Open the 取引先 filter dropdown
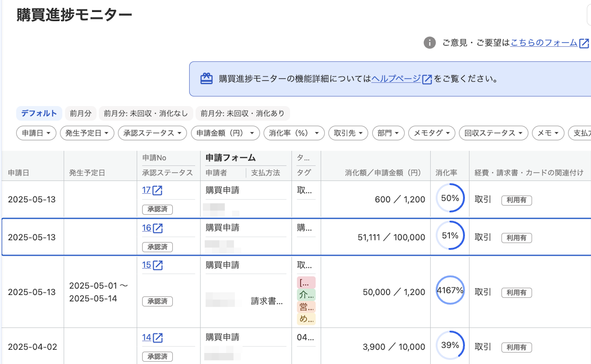The image size is (591, 364). [x=348, y=133]
